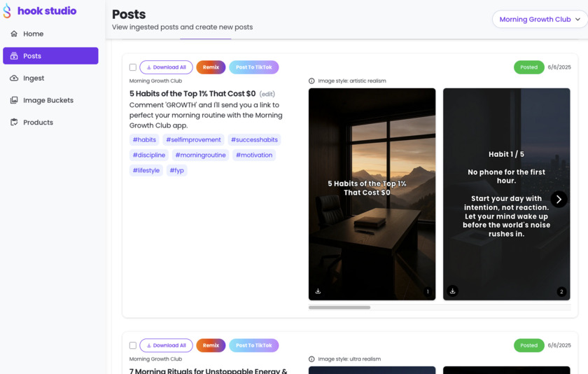Click the image style info icon
The width and height of the screenshot is (588, 374).
[312, 81]
